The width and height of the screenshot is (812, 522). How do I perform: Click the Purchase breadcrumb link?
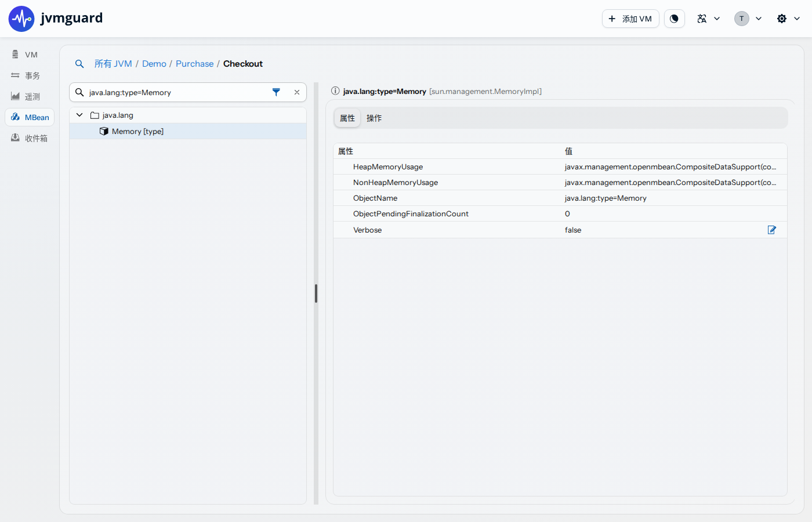point(195,64)
